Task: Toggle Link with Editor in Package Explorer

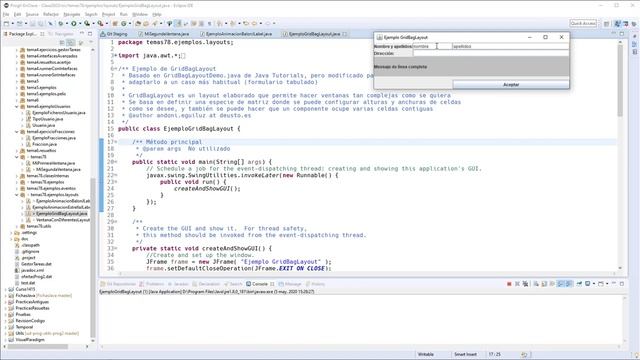Action: pyautogui.click(x=71, y=42)
